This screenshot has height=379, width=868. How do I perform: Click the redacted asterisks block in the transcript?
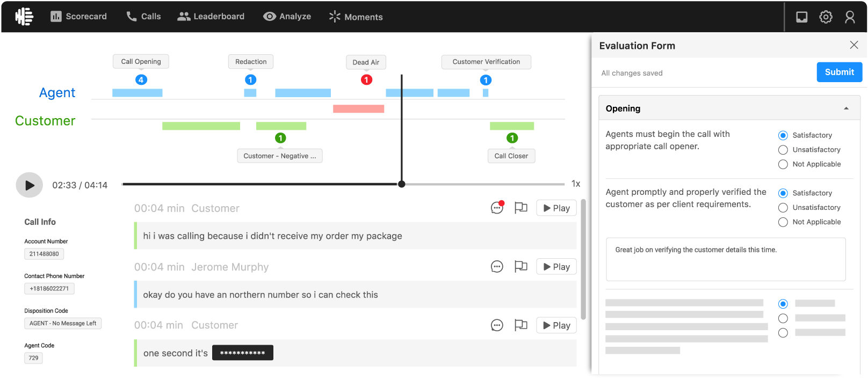click(x=243, y=353)
